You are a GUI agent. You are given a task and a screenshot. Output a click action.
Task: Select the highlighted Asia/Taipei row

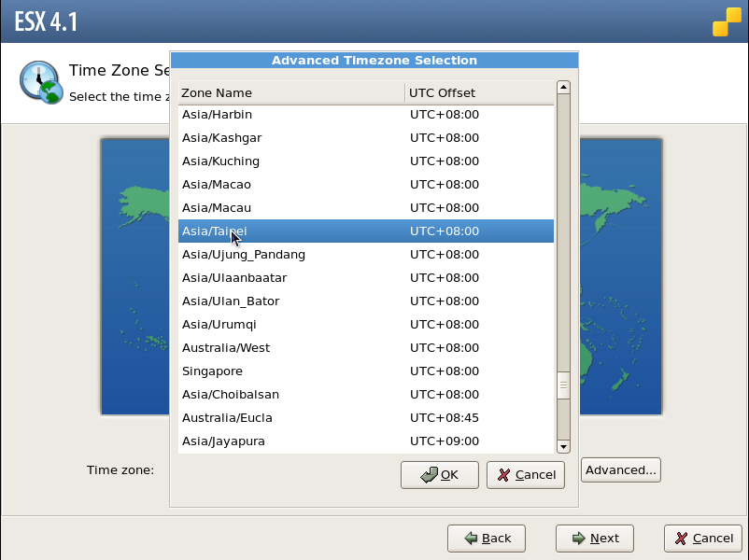tap(366, 231)
